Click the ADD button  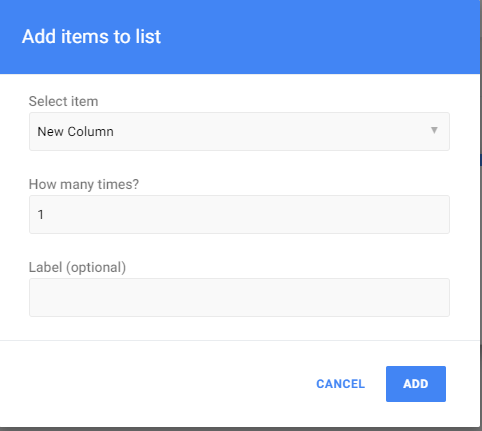pos(416,384)
